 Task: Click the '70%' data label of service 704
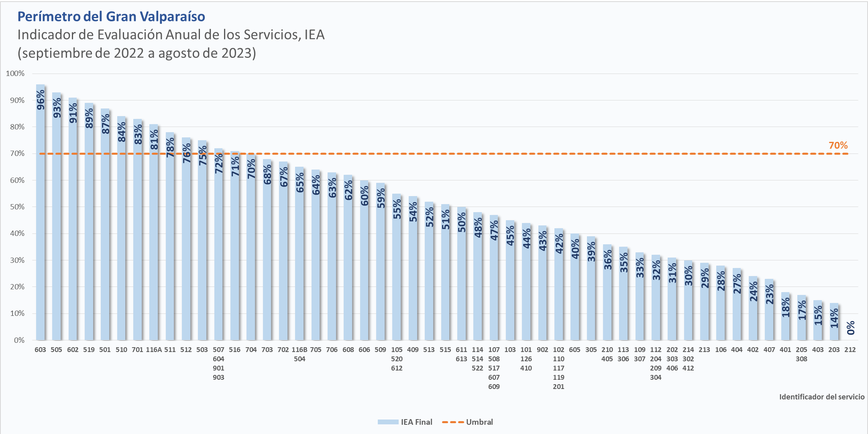click(251, 169)
